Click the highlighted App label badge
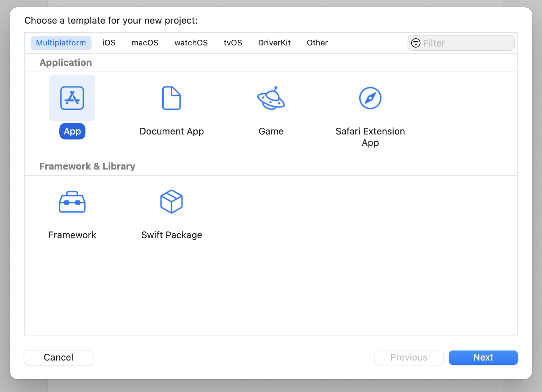This screenshot has width=542, height=392. pos(72,131)
